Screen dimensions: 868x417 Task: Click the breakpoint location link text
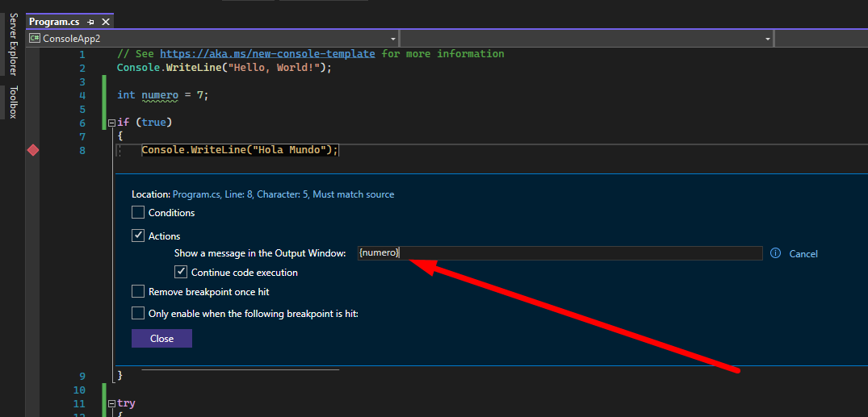[x=283, y=194]
